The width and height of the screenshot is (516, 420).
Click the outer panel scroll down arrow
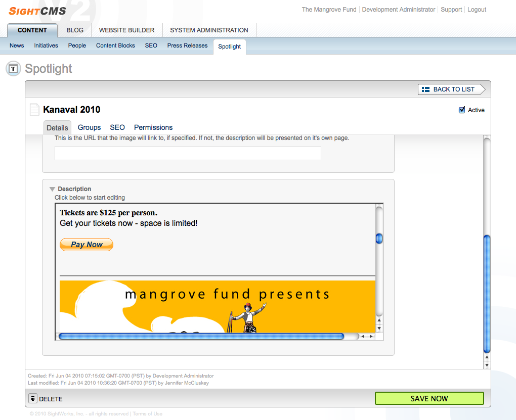pyautogui.click(x=487, y=365)
